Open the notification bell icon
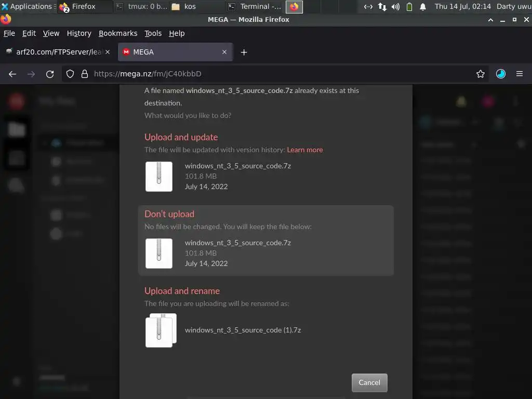This screenshot has height=399, width=532. pos(423,6)
